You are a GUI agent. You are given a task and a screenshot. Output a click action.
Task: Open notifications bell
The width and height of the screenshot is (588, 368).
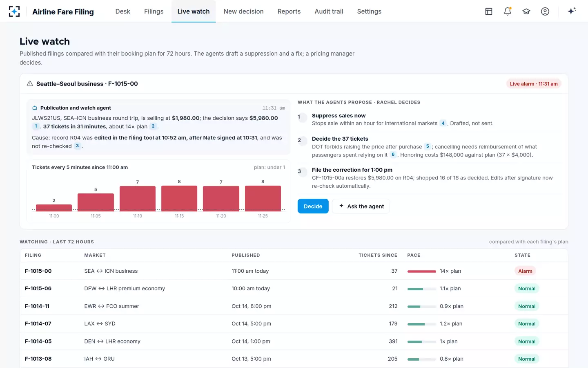coord(508,11)
